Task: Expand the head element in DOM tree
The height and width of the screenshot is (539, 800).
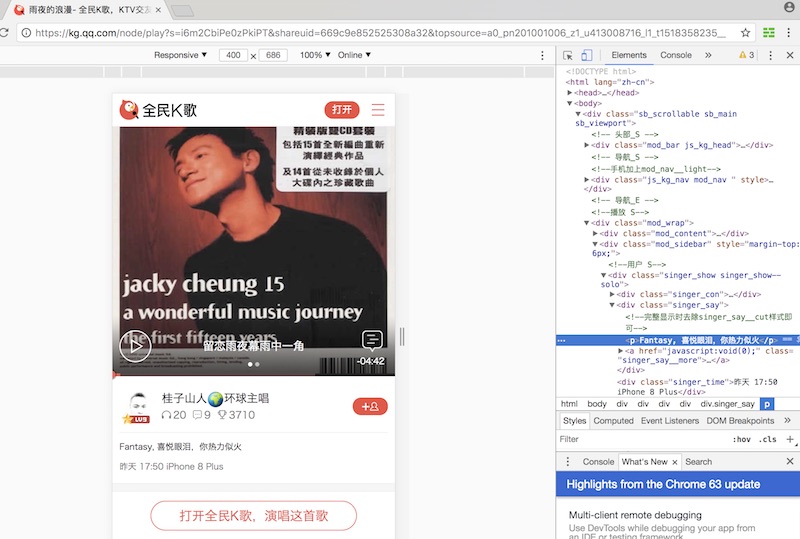Action: pyautogui.click(x=570, y=92)
